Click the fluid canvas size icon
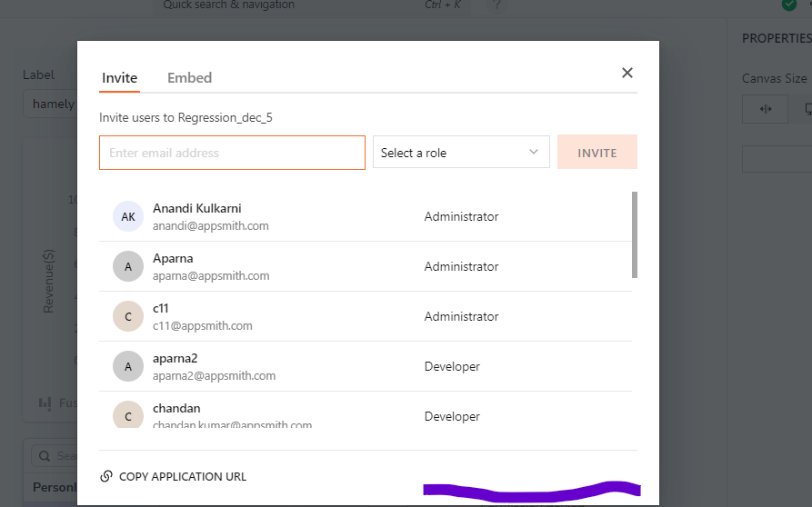The image size is (812, 507). [766, 109]
